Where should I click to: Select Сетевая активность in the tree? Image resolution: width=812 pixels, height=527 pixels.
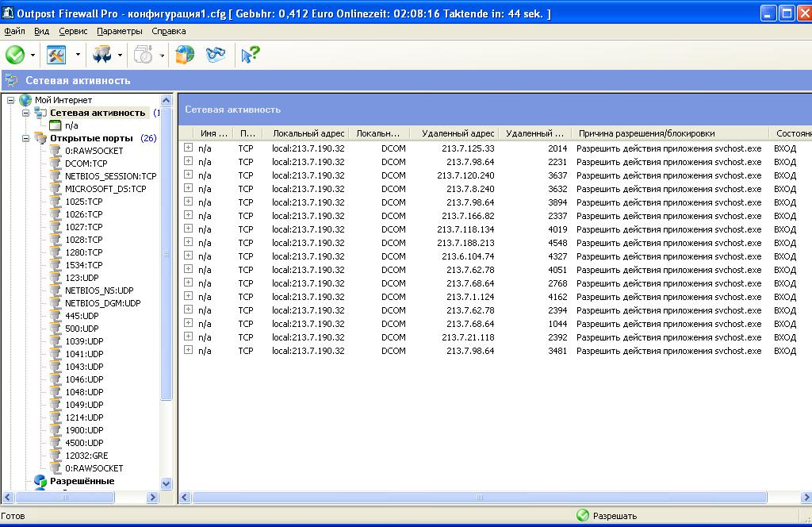tap(98, 113)
